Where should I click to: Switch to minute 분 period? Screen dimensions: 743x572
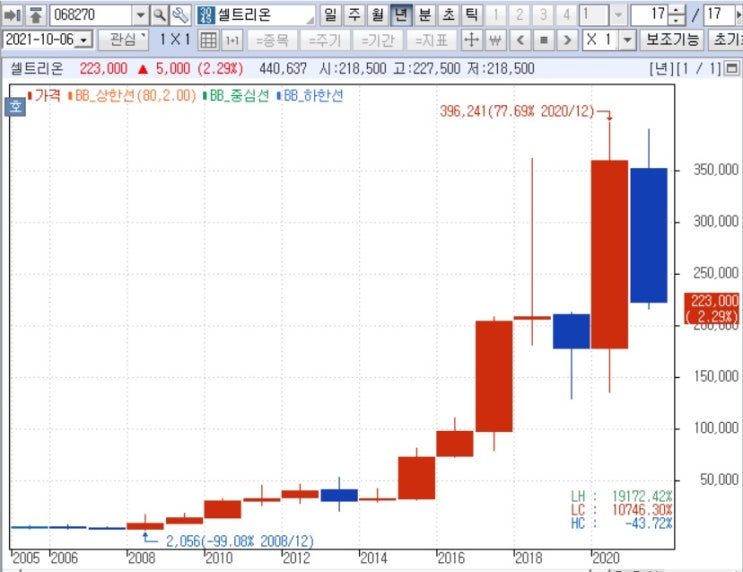click(x=425, y=15)
